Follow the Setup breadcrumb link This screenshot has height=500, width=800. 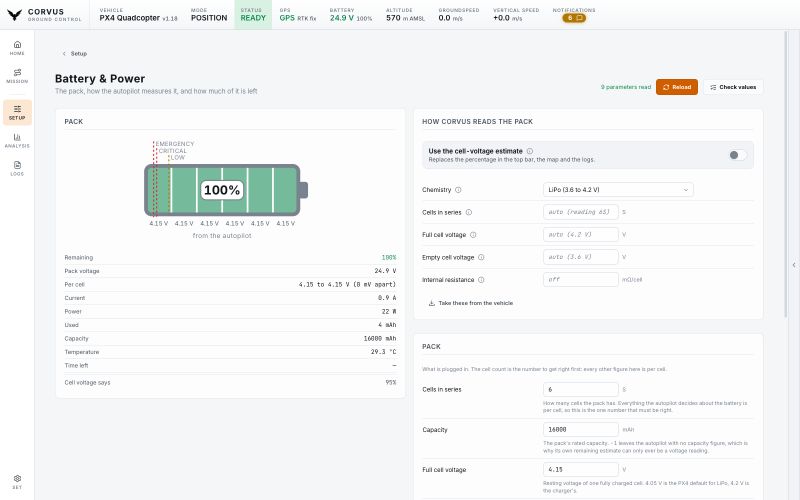[x=79, y=54]
